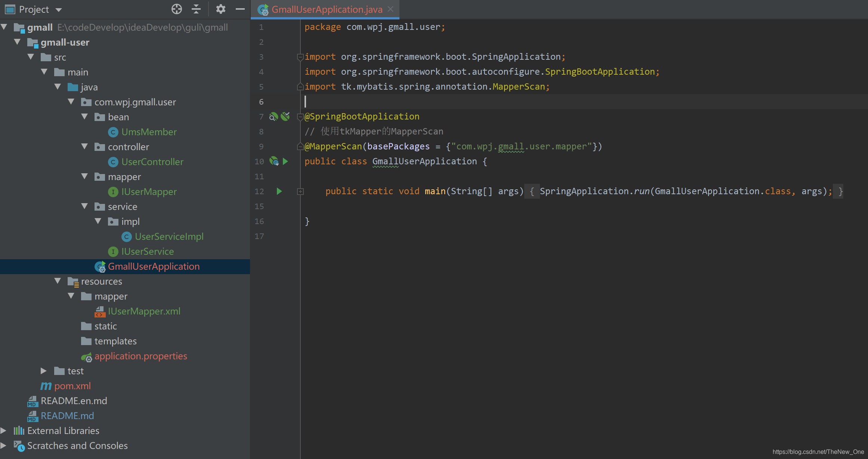Open application.properties file
868x459 pixels.
click(x=140, y=356)
